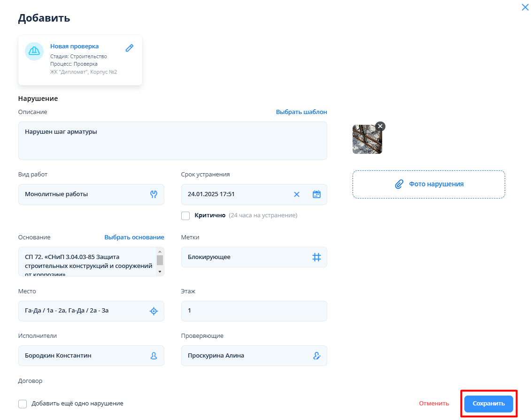Click the pencil edit icon on Новая проверка card
531x420 pixels.
click(130, 48)
